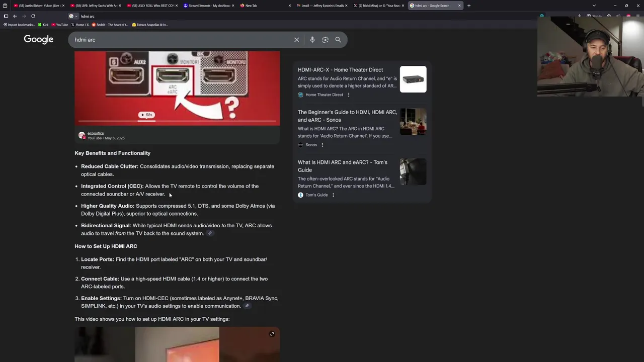Screen dimensions: 644x362
Task: Click the HDMI ARC setup video thumbnail
Action: tap(177, 344)
